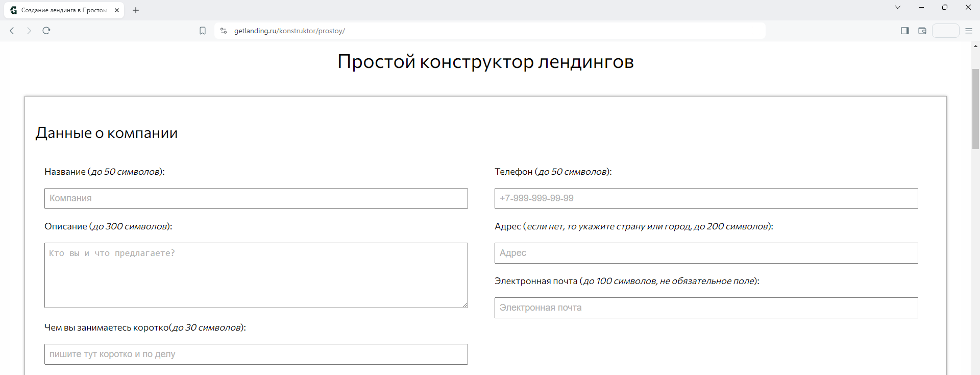Viewport: 980px width, 375px height.
Task: Click the description textarea 'Кто вы и что предлагаете?'
Action: tap(256, 275)
